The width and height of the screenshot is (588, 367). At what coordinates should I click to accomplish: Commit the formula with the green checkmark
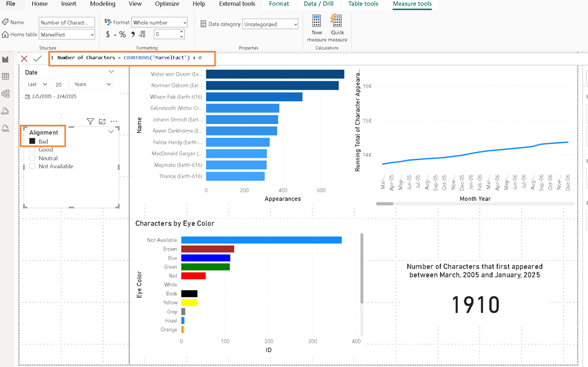pyautogui.click(x=37, y=58)
